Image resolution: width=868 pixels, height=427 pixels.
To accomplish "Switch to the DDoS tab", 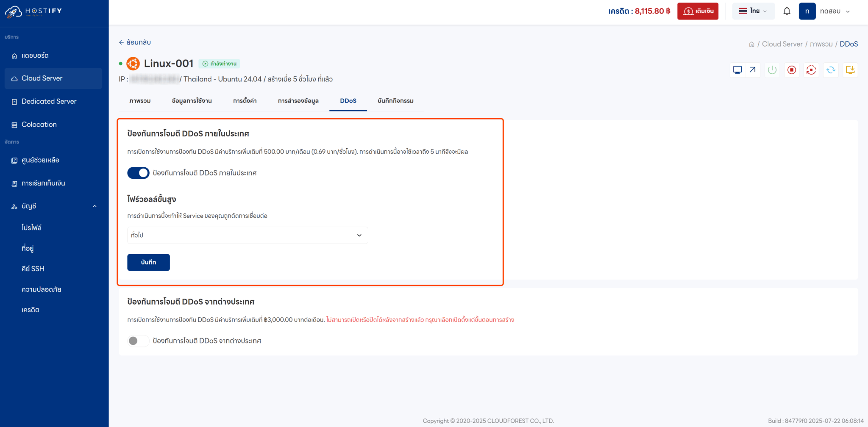I will point(348,101).
